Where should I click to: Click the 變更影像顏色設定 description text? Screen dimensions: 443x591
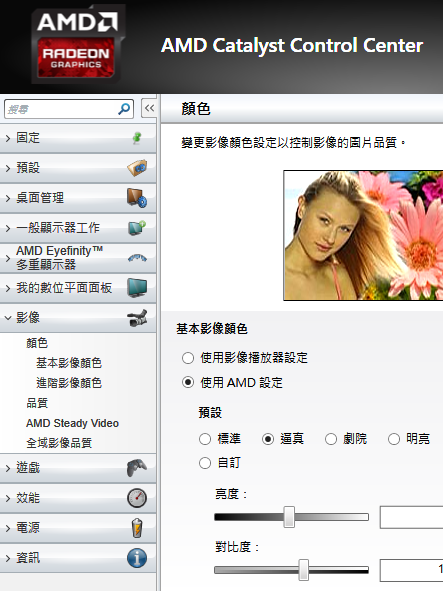293,143
